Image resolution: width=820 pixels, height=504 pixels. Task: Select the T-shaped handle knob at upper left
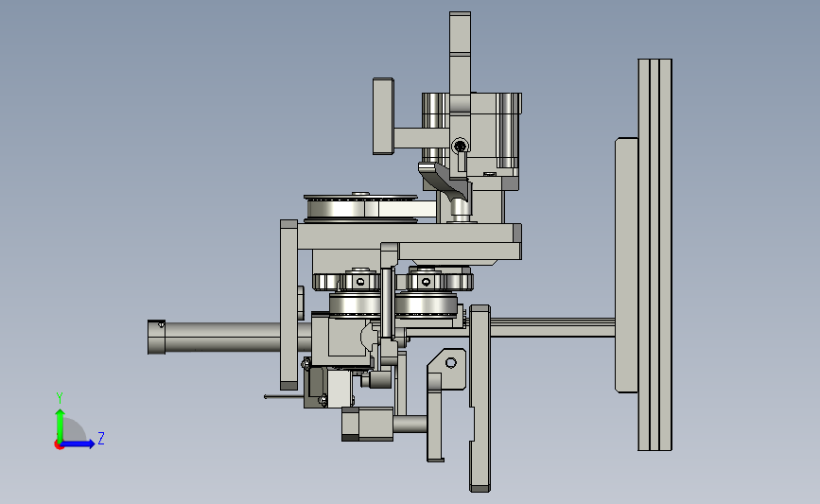383,116
